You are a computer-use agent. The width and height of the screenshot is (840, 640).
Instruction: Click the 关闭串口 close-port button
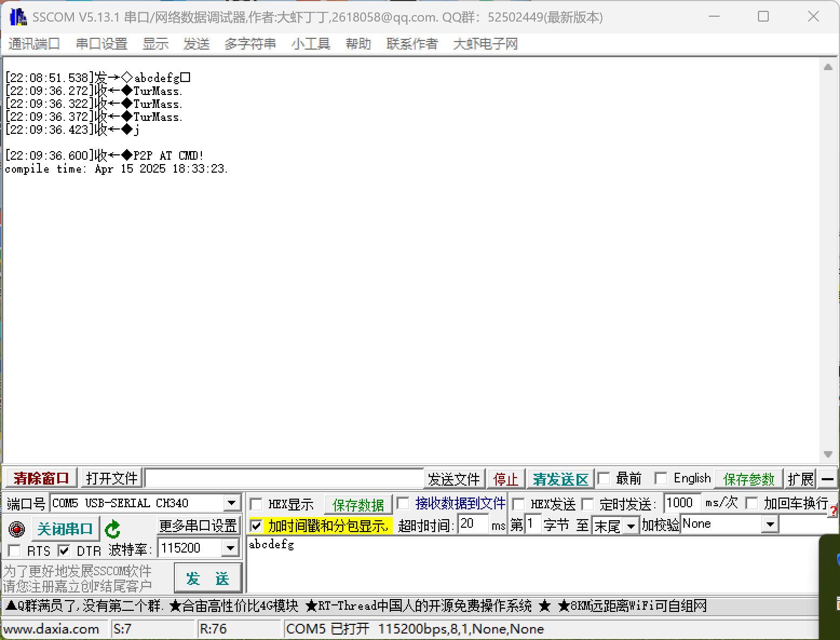65,528
